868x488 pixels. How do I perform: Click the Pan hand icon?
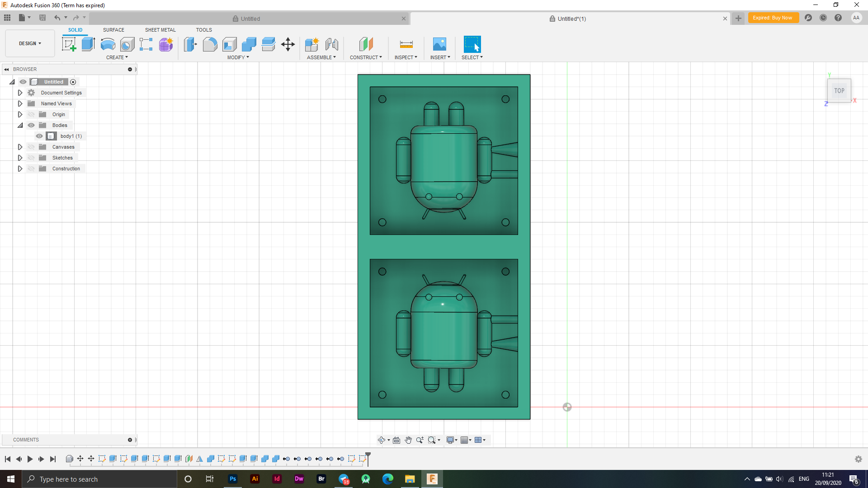point(408,440)
